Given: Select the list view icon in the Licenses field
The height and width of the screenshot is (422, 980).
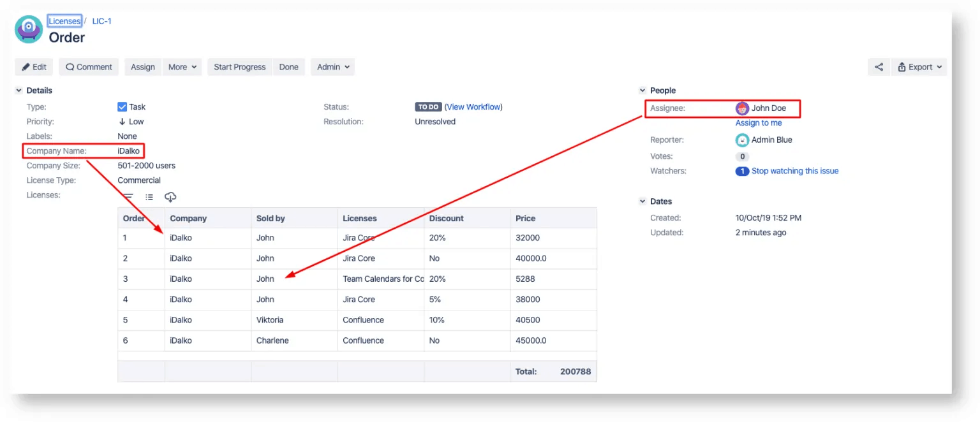Looking at the screenshot, I should [x=149, y=197].
